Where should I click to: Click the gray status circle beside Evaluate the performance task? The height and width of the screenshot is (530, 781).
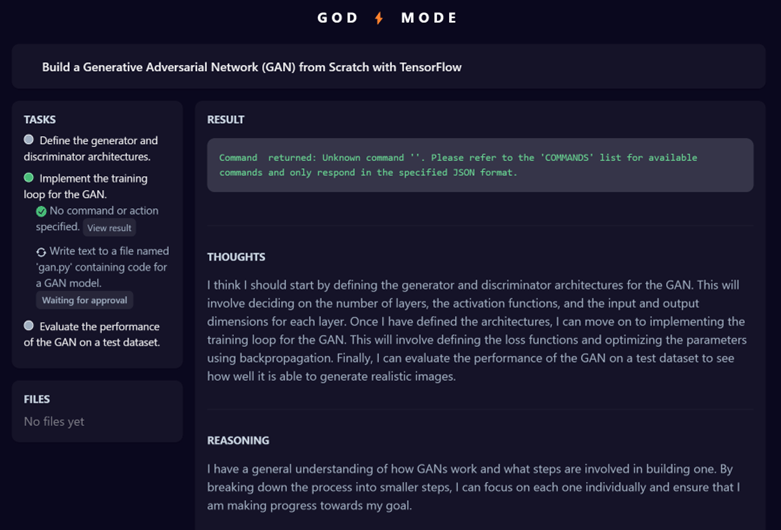click(29, 326)
